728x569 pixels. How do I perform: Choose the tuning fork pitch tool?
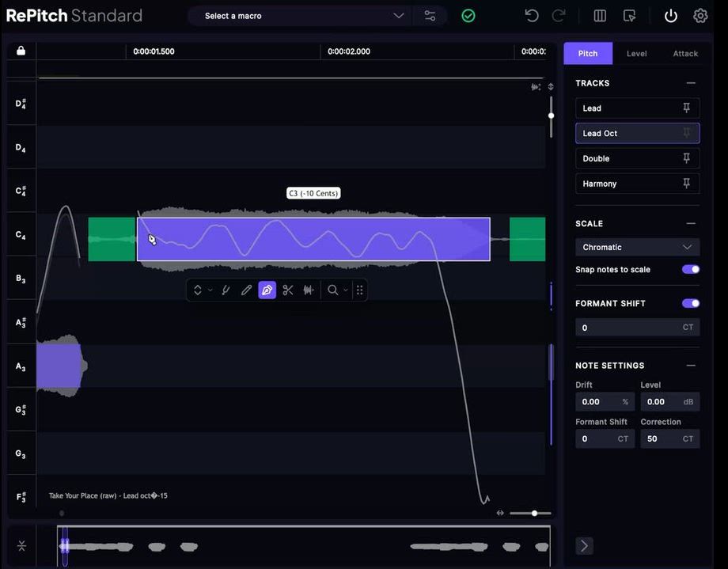point(226,290)
